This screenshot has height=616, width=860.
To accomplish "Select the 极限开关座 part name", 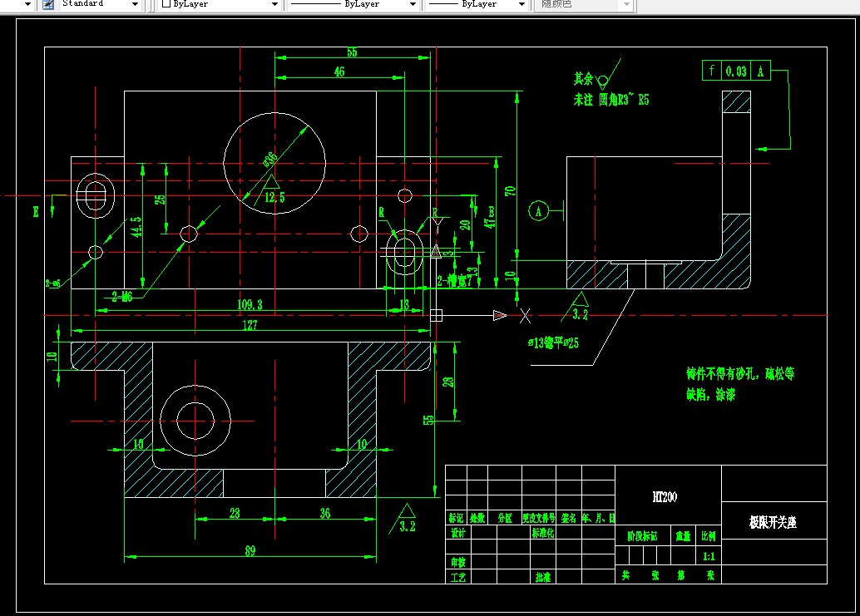I will point(773,522).
